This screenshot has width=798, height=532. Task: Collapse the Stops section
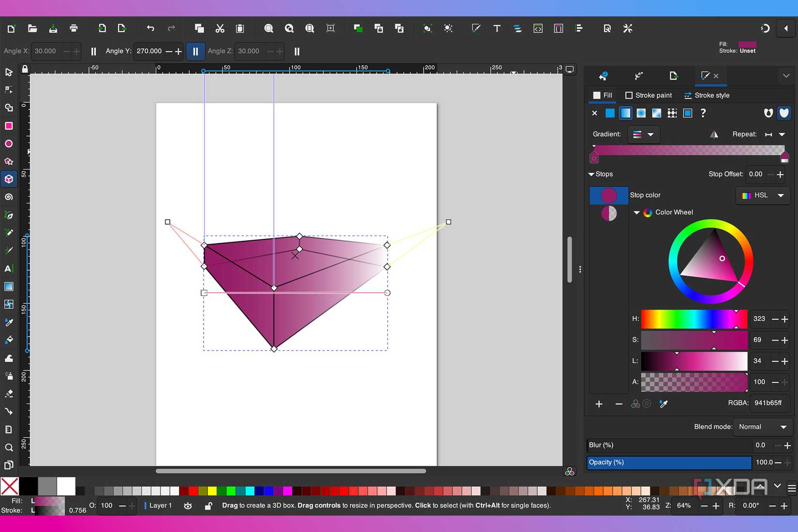[591, 174]
